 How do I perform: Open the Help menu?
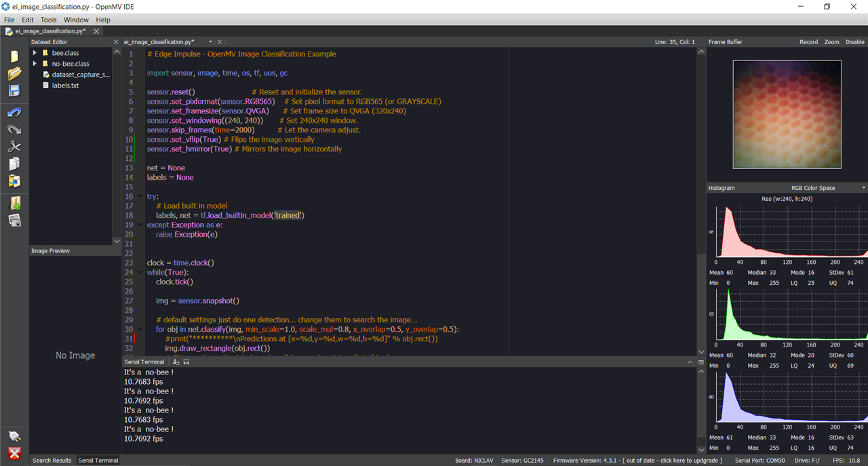click(103, 20)
